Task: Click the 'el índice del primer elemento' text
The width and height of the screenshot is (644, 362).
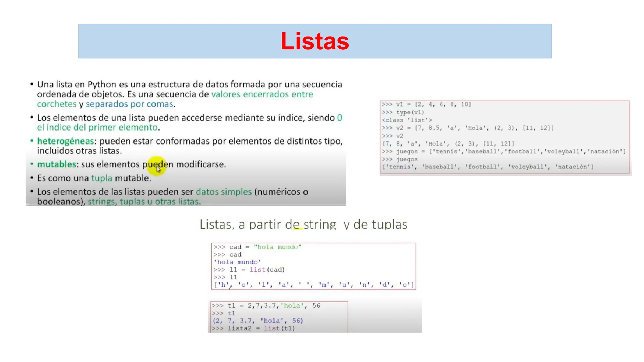Action: (x=97, y=128)
